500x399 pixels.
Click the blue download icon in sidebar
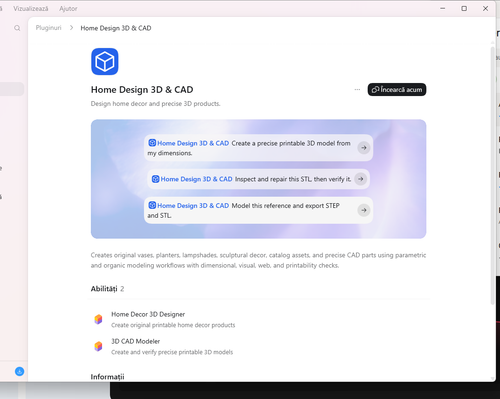tap(20, 371)
